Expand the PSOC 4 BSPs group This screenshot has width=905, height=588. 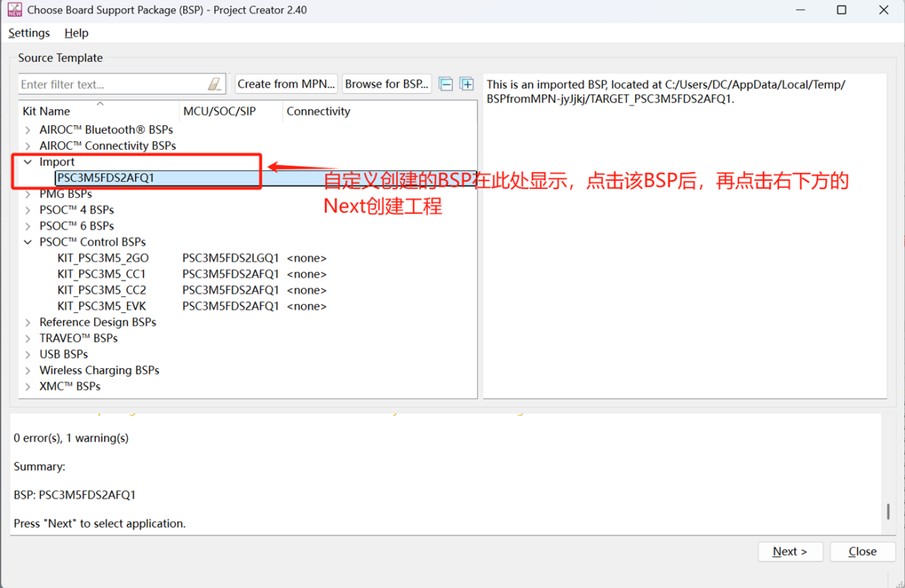pyautogui.click(x=28, y=210)
